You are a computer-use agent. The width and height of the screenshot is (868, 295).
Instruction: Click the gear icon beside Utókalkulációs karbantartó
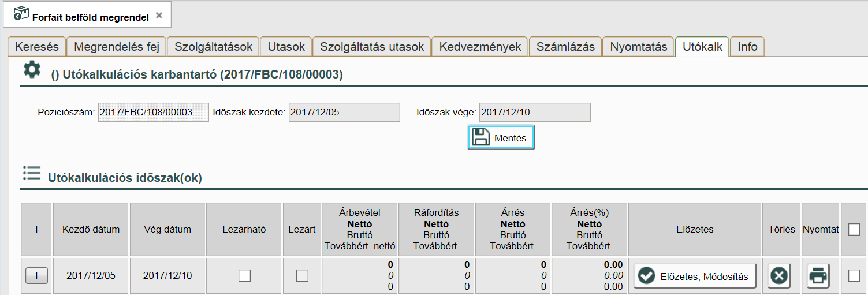pyautogui.click(x=32, y=70)
